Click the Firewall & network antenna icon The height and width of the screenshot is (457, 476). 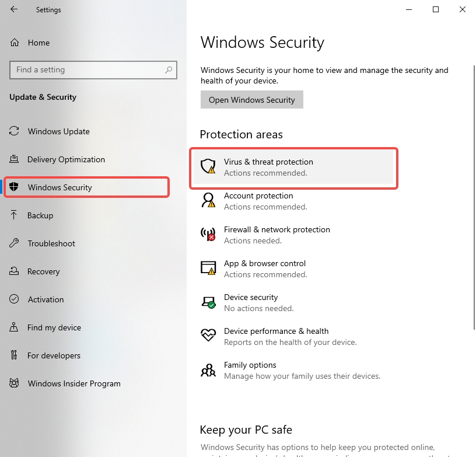click(208, 234)
